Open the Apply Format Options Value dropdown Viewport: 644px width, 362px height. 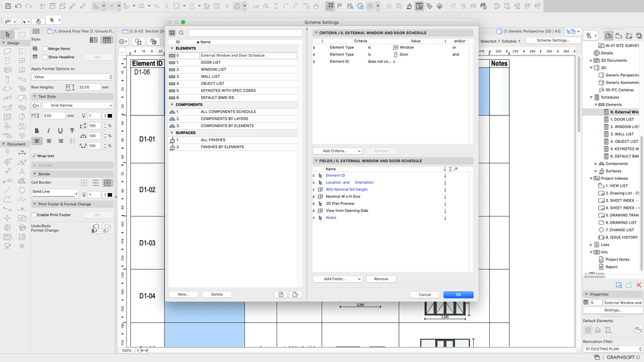click(72, 77)
